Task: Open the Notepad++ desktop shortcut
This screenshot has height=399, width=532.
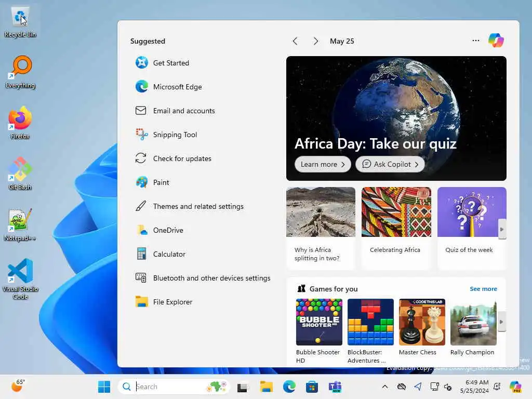Action: (x=20, y=224)
